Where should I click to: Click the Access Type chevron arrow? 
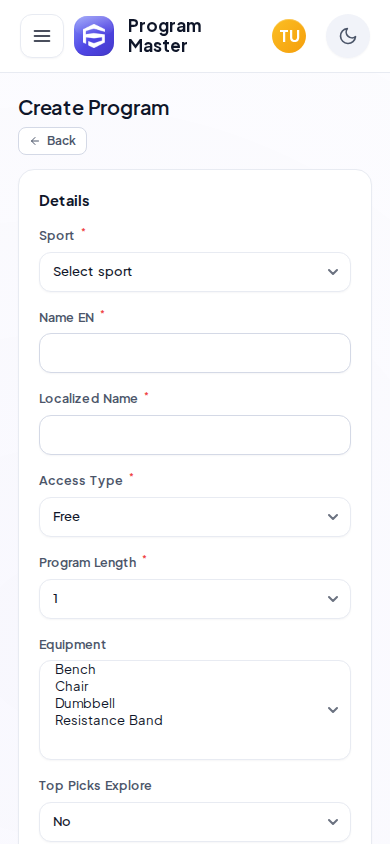pos(333,517)
